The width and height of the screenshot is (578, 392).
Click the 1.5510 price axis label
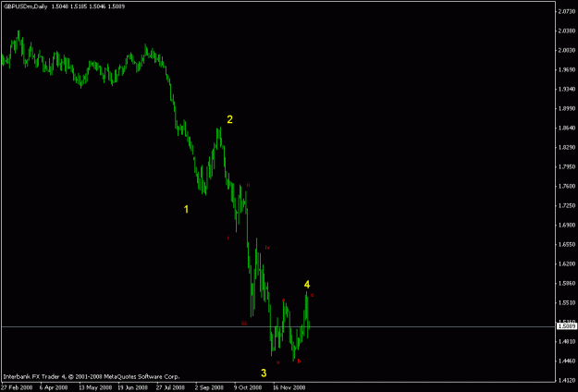[x=567, y=303]
